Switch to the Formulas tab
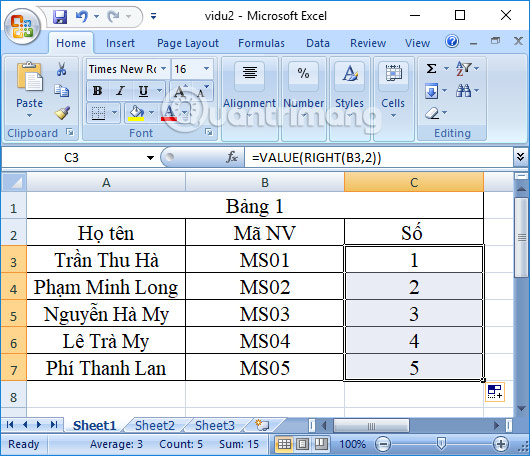The image size is (530, 456). coord(261,43)
